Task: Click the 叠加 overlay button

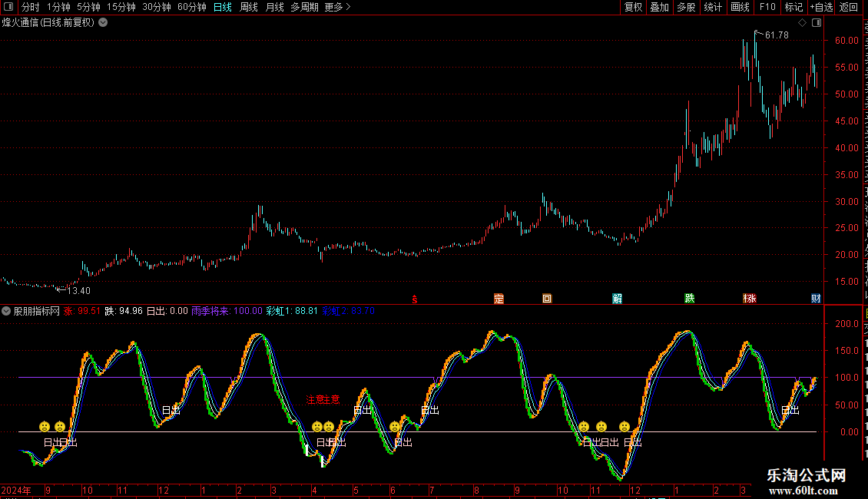Action: point(660,7)
